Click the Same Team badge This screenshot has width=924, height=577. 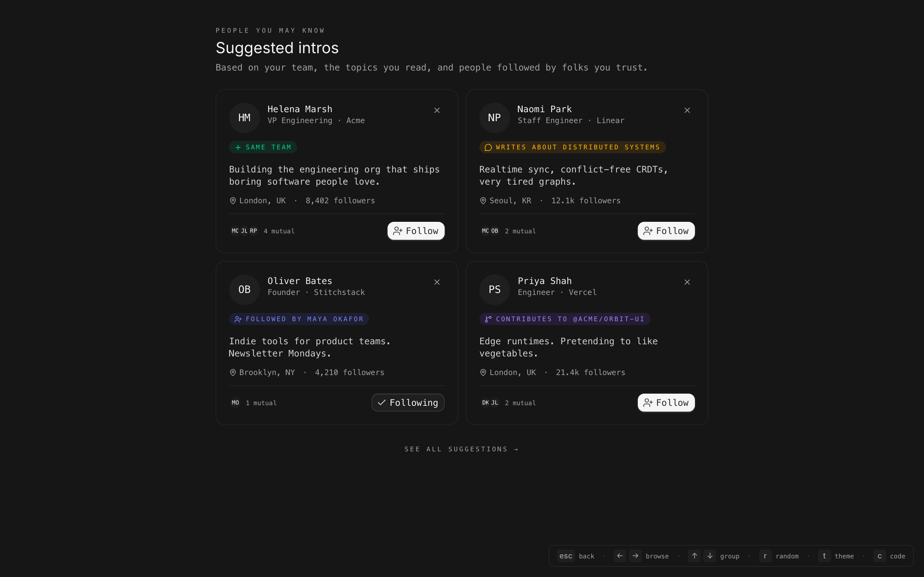263,147
